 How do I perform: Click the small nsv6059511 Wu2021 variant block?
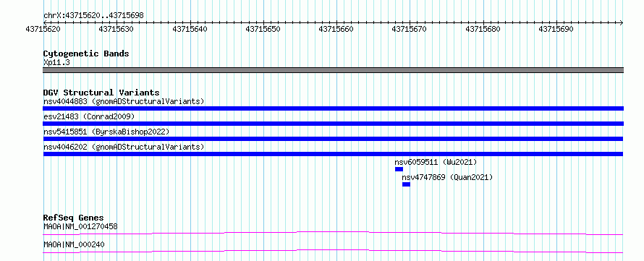[399, 169]
